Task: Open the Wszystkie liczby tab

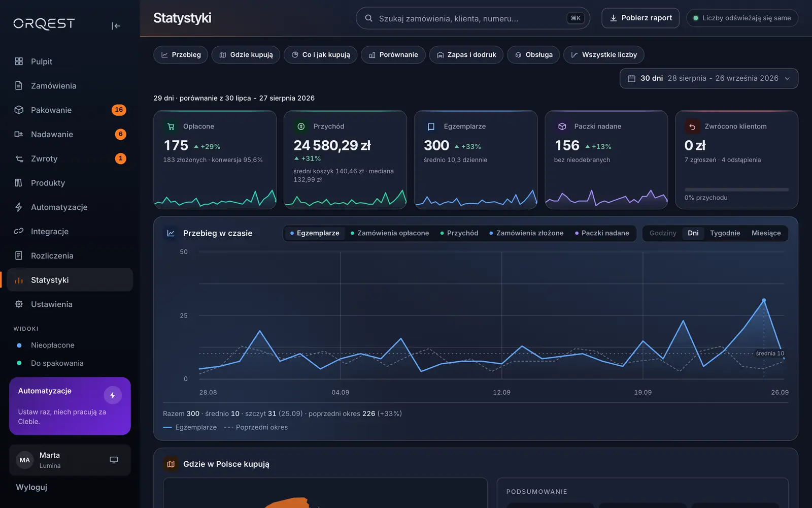Action: [x=604, y=55]
